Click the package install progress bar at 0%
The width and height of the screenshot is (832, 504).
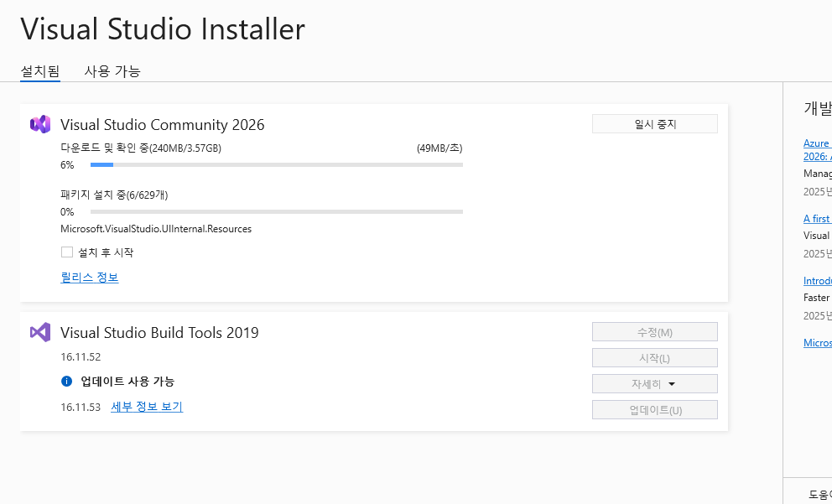click(277, 211)
